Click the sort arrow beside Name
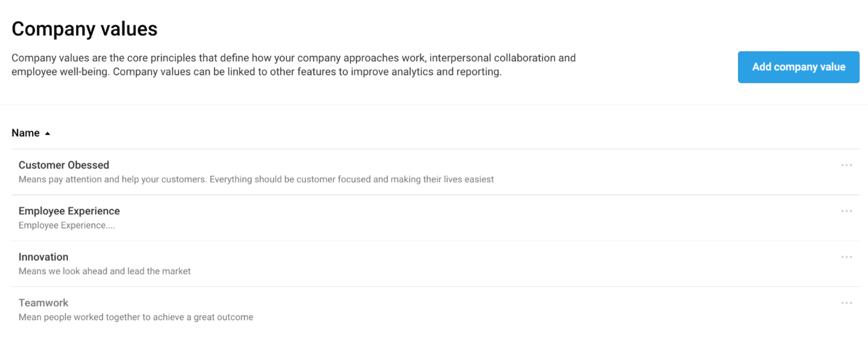The image size is (868, 343). click(x=47, y=133)
